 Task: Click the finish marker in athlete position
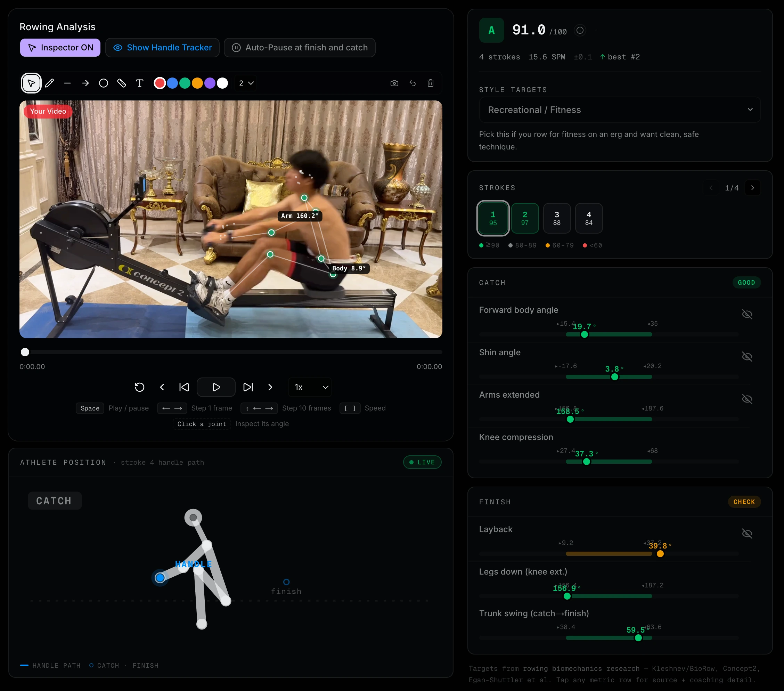286,582
